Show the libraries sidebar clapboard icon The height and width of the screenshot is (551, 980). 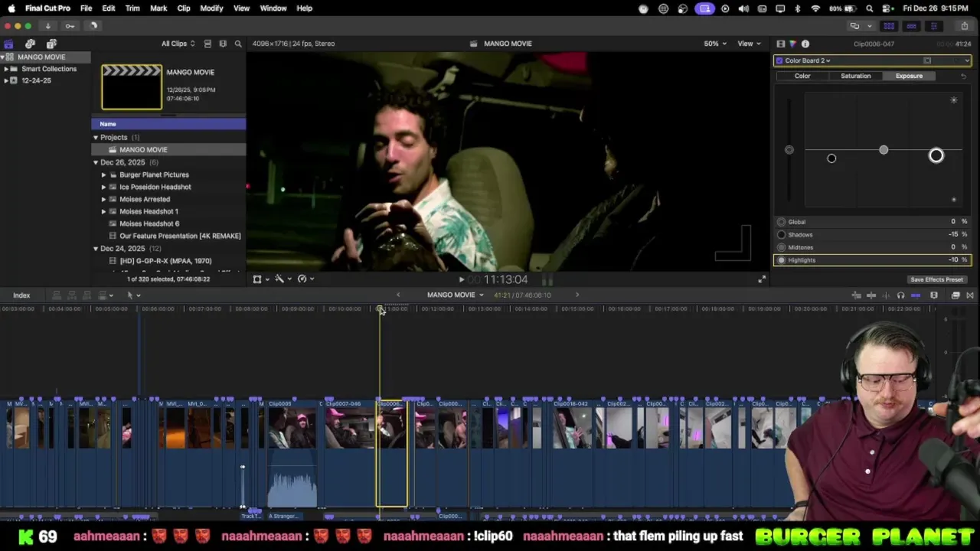[x=8, y=44]
